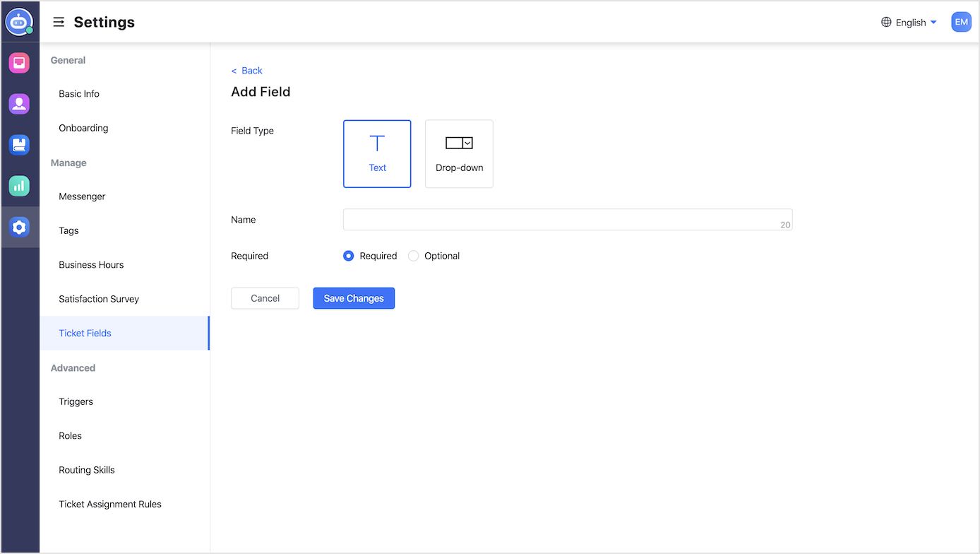Select the Drop-down field type tile
980x554 pixels.
(x=459, y=153)
